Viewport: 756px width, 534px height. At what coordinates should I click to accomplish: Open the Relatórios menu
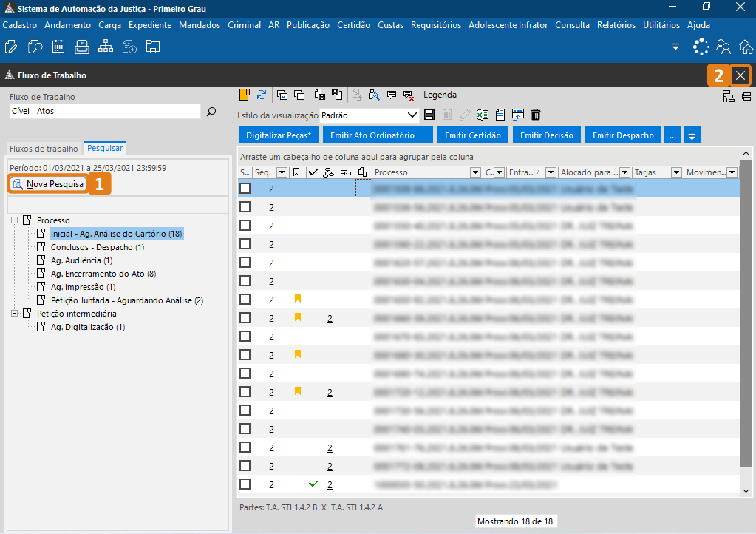pos(616,25)
